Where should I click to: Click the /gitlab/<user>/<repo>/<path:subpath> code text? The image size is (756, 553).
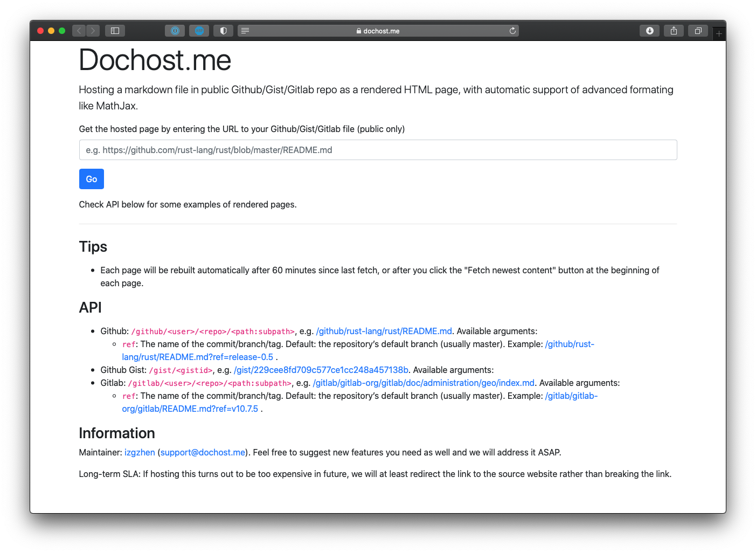pos(210,383)
